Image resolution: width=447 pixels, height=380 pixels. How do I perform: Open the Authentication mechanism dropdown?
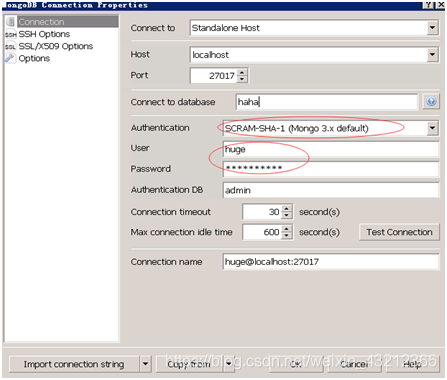point(432,128)
